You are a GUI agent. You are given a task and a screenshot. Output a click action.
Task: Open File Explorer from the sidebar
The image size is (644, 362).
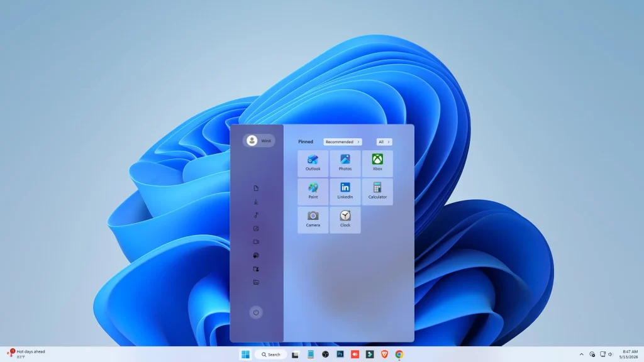(256, 282)
